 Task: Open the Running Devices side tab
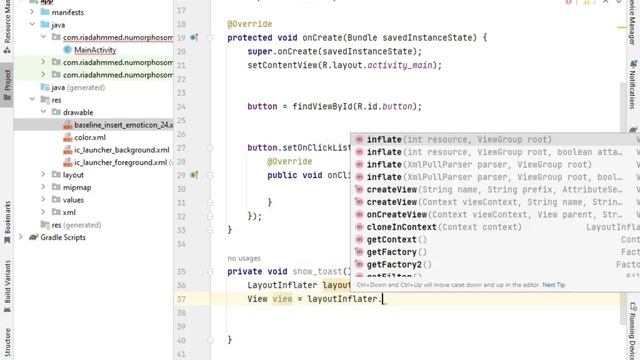coord(633,330)
